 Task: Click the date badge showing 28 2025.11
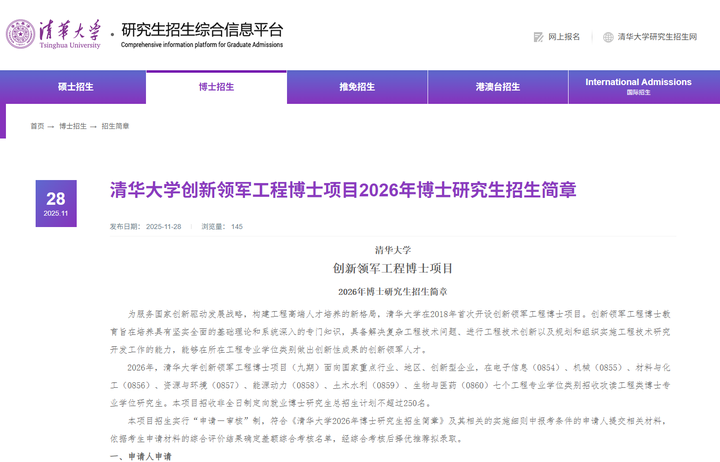(x=56, y=203)
